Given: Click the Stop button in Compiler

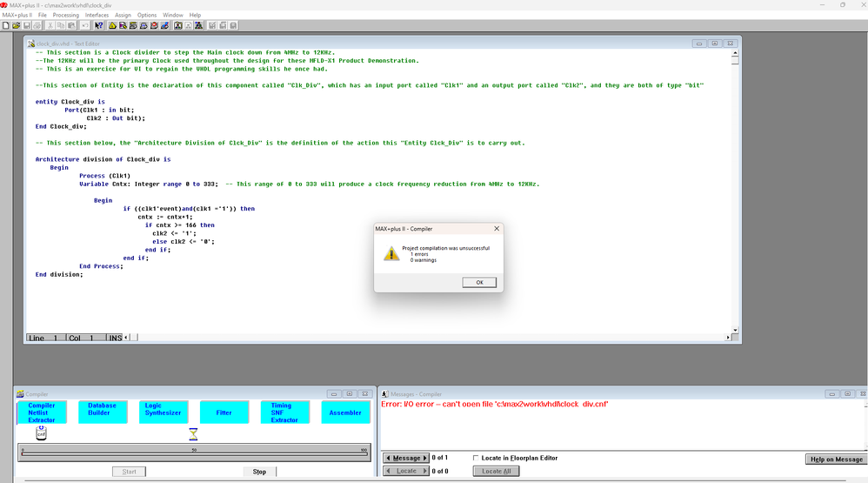Looking at the screenshot, I should click(259, 472).
